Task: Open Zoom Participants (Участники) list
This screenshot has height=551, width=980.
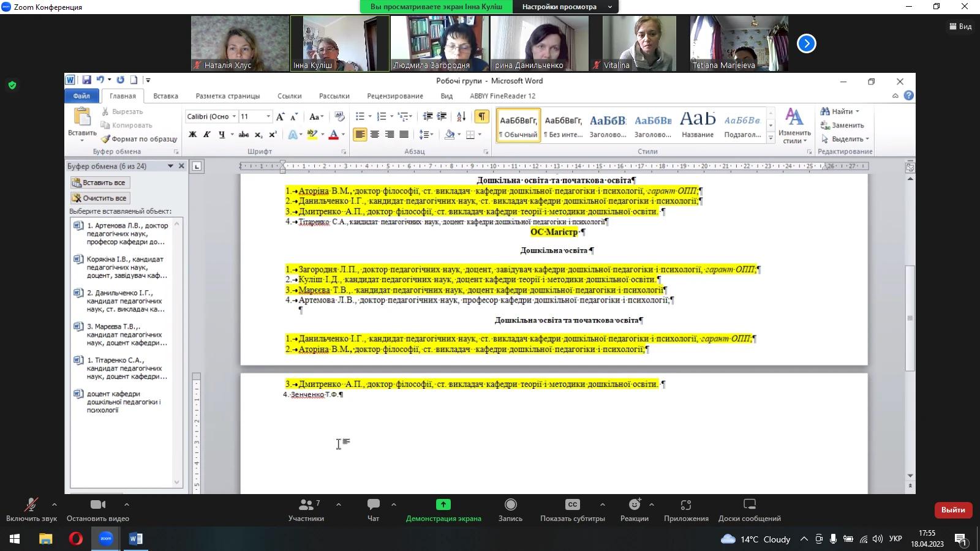Action: coord(306,510)
